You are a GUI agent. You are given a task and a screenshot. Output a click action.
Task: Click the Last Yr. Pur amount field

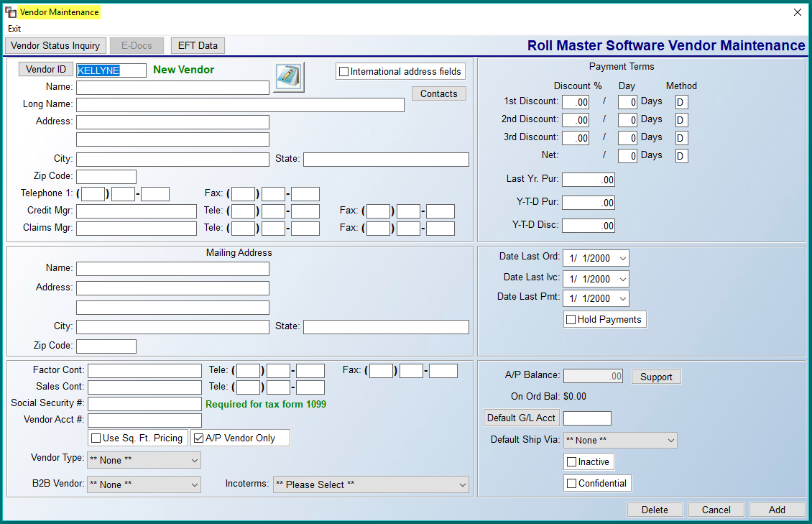click(x=589, y=180)
